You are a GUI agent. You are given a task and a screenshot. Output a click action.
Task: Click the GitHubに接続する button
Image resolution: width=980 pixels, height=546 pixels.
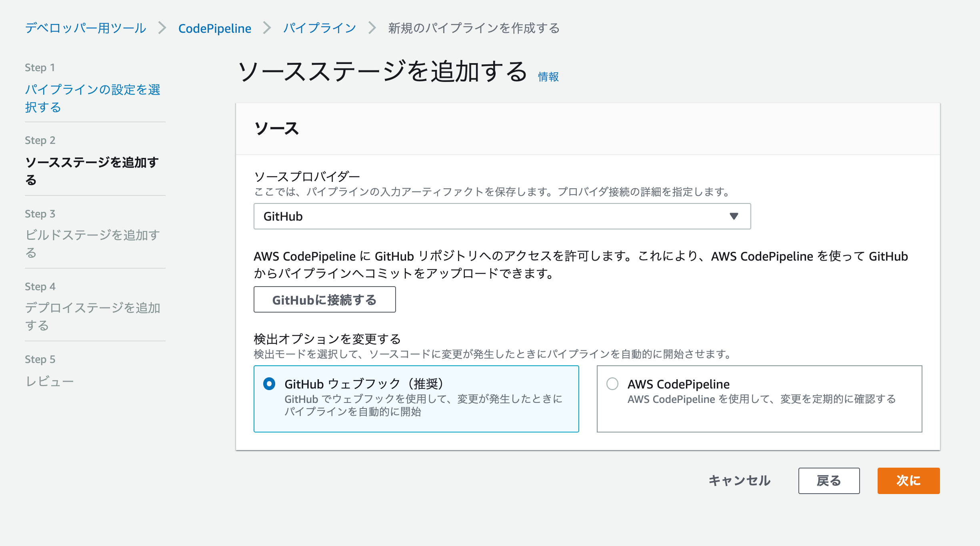pos(324,299)
